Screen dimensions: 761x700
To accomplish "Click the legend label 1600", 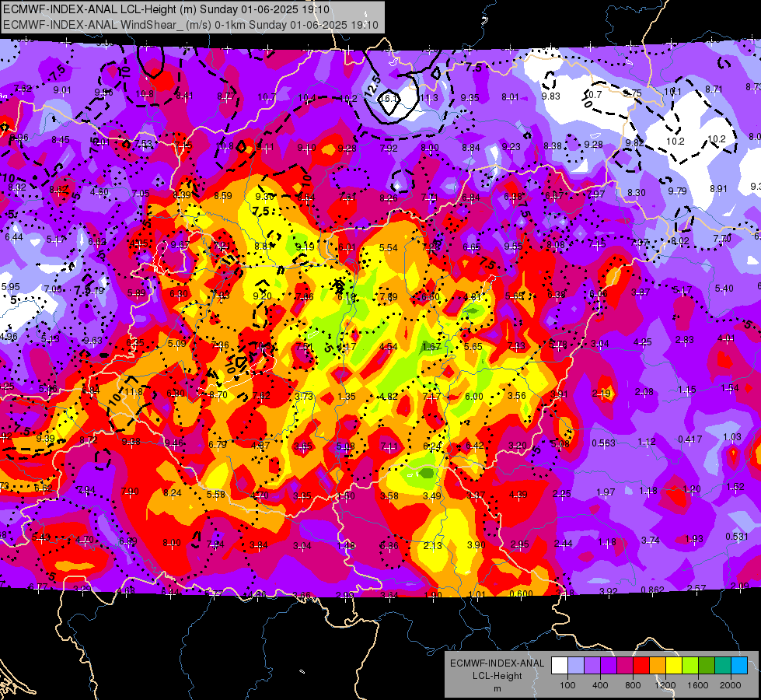I will click(698, 685).
